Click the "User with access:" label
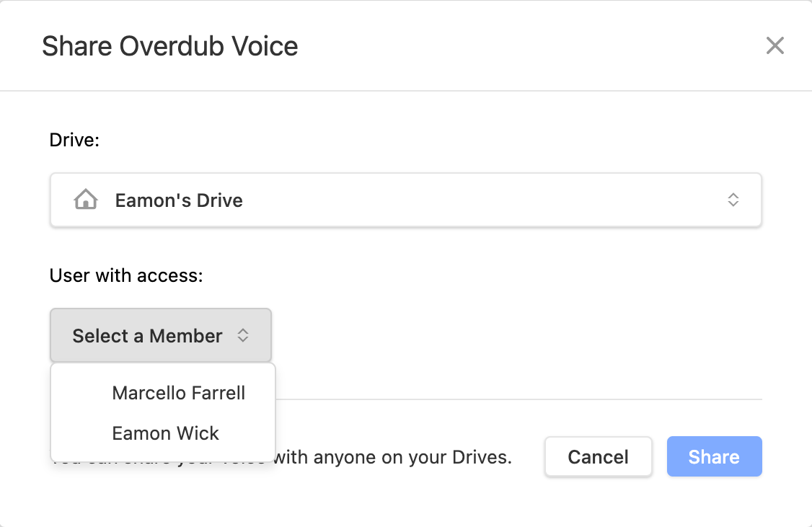This screenshot has width=812, height=527. (x=126, y=275)
